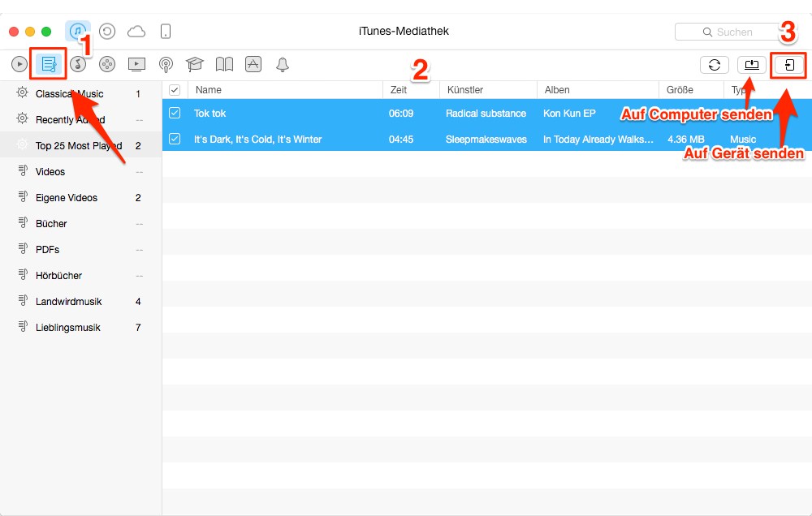Open the iCloud cloud icon
812x516 pixels.
click(136, 32)
